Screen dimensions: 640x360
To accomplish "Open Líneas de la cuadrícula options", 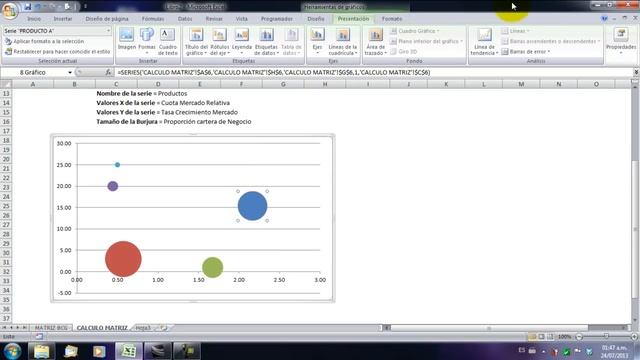I will 342,42.
